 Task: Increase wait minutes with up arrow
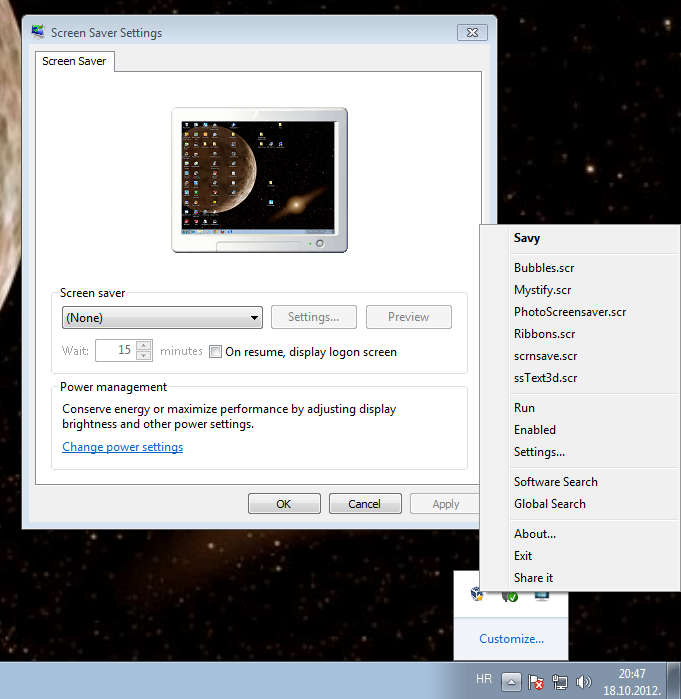point(144,346)
